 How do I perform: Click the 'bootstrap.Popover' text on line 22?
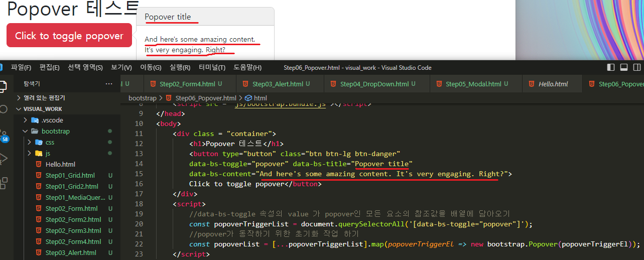coord(521,244)
